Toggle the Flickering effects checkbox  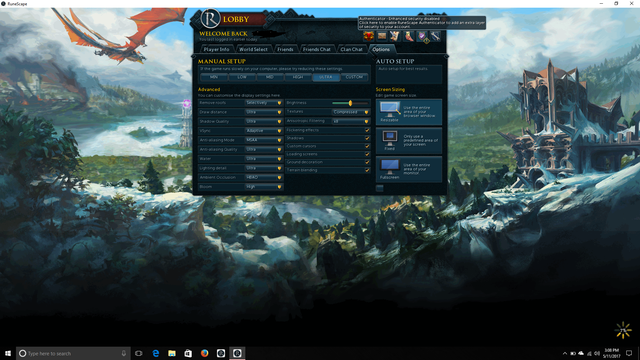point(367,130)
